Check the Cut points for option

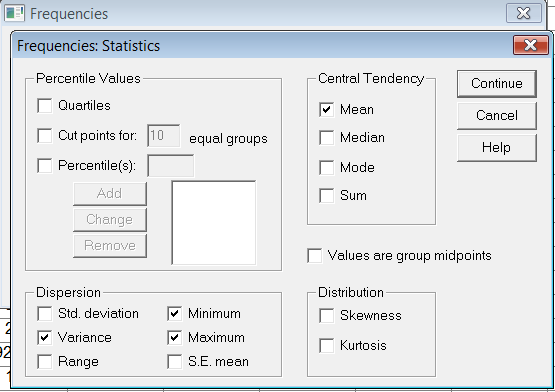click(45, 136)
